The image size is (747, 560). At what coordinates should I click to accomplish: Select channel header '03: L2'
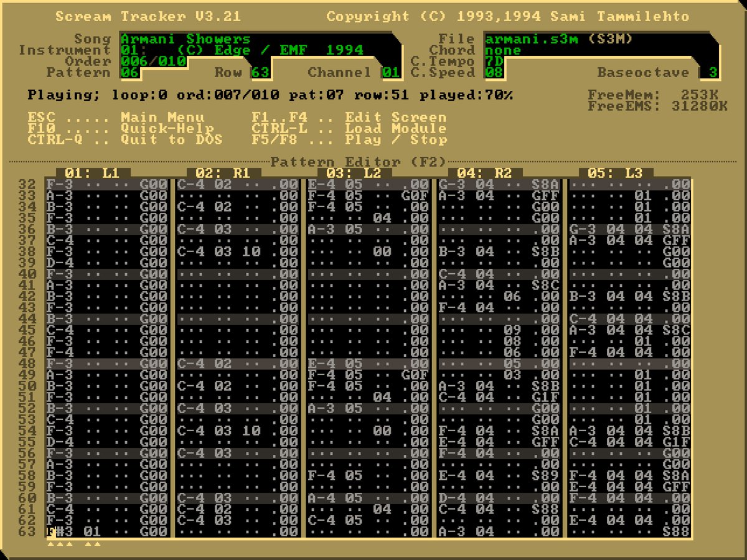point(354,173)
